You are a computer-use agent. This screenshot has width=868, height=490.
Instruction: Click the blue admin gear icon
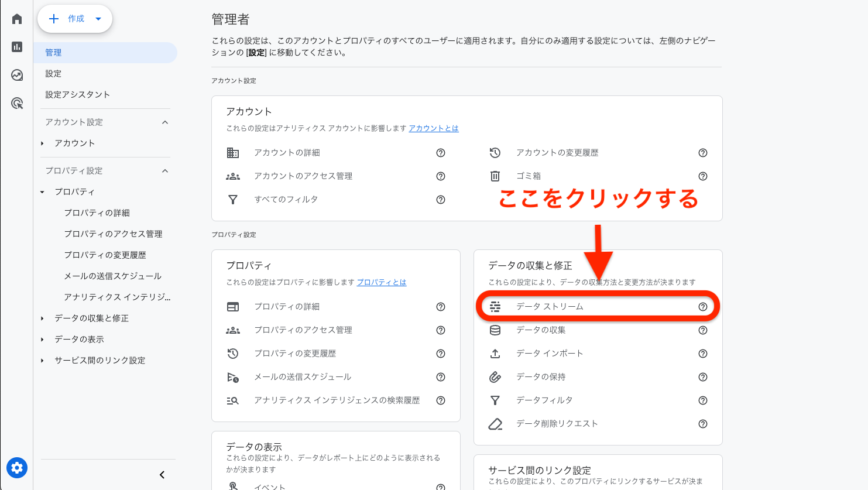tap(17, 468)
